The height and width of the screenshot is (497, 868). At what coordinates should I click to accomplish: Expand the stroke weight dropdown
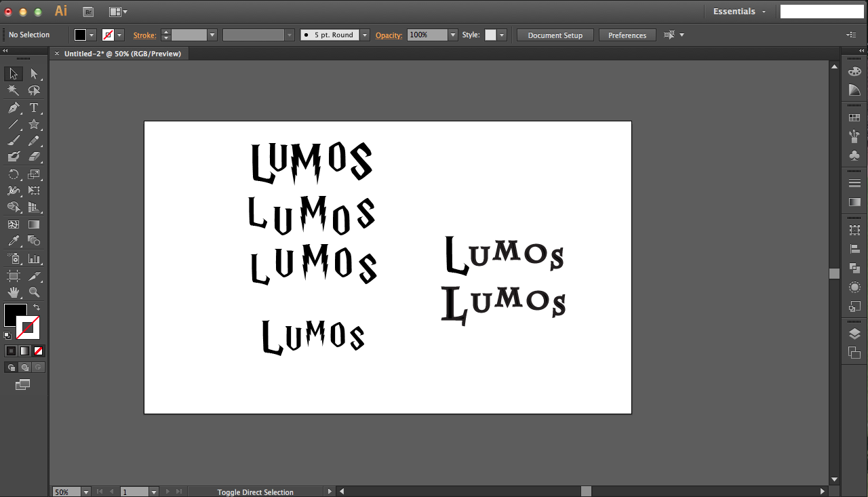(x=212, y=35)
